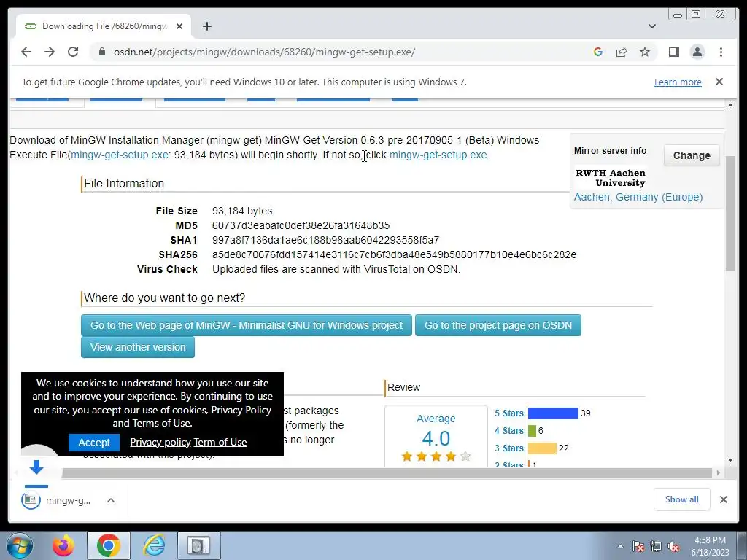The height and width of the screenshot is (560, 747).
Task: Show hidden tray icons
Action: (x=620, y=546)
